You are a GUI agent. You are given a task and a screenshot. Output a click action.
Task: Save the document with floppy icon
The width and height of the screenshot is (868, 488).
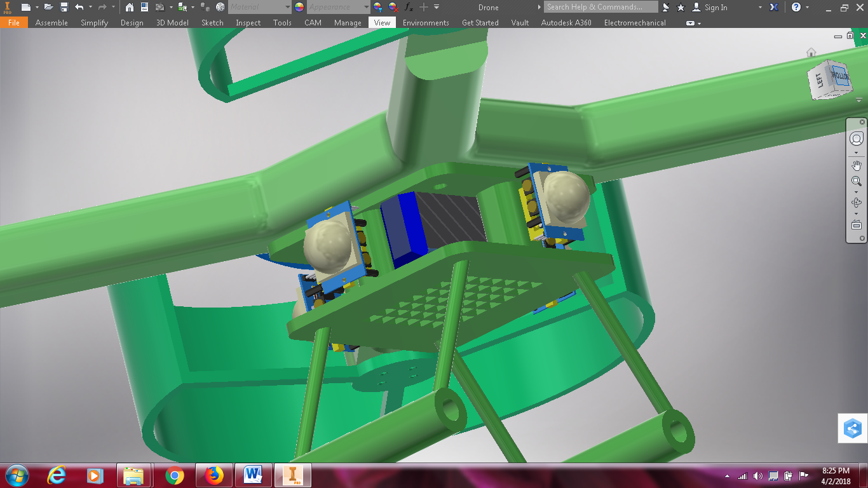point(64,7)
